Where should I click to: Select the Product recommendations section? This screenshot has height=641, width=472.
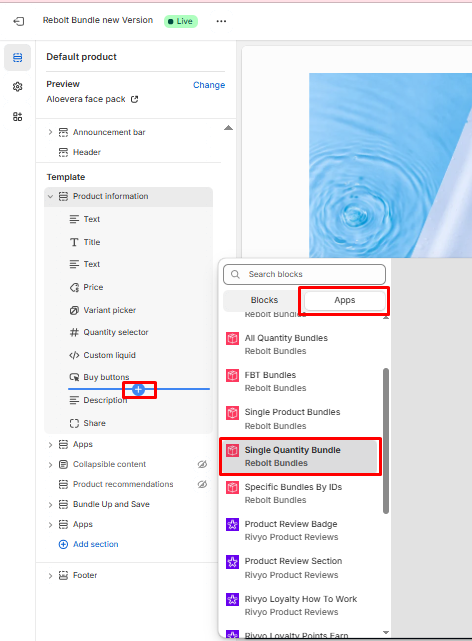pyautogui.click(x=123, y=484)
